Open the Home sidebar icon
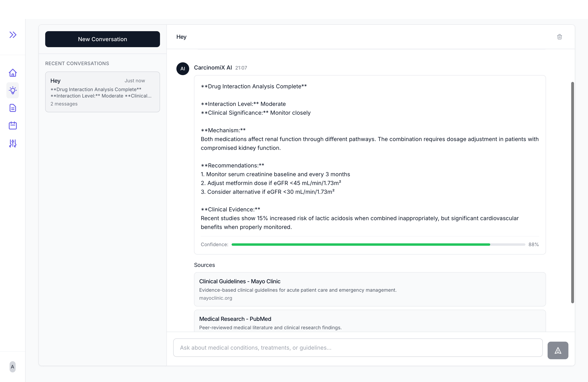Screen dimensions: 588x382 click(x=13, y=73)
